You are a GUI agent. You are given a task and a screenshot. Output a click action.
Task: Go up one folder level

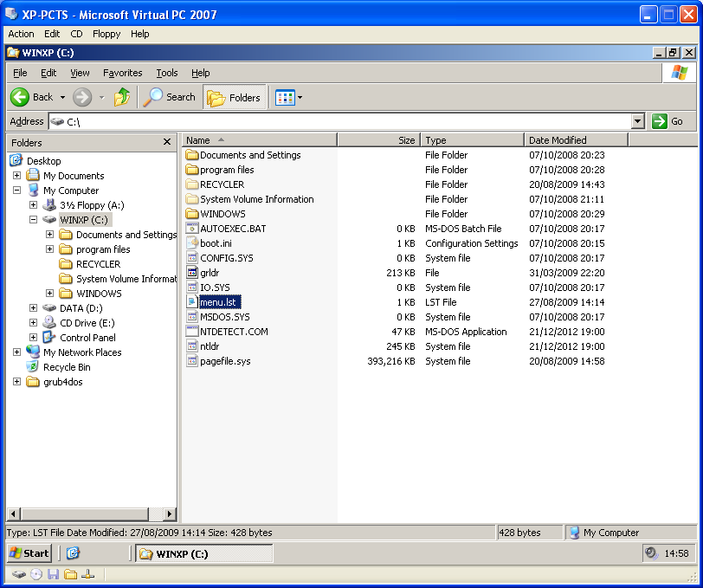coord(121,97)
